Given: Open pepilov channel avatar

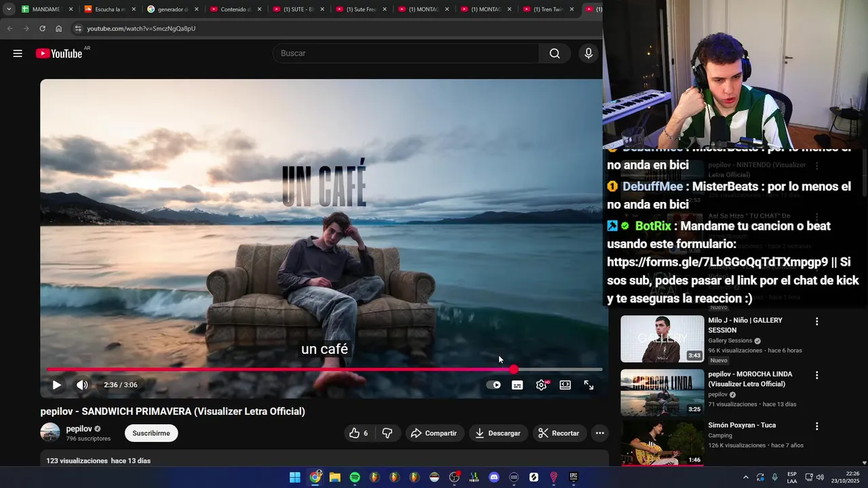Looking at the screenshot, I should (50, 432).
